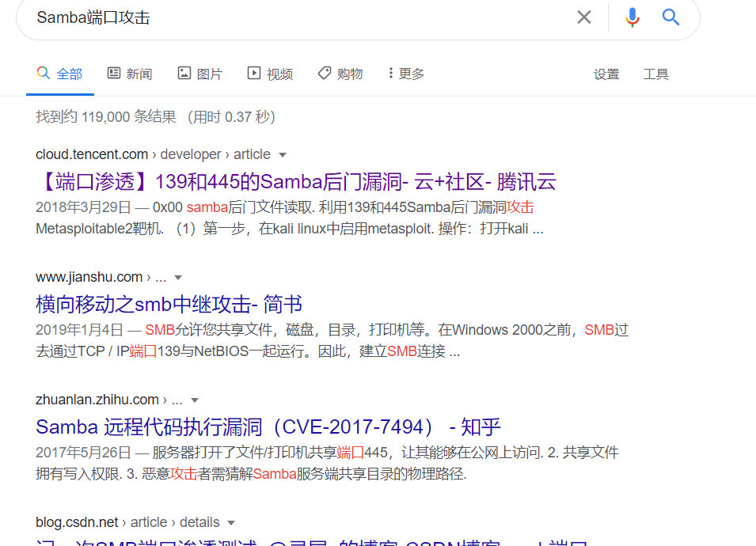Screen dimensions: 756x546
Task: Click the cloud.tencent.com breadcrumb URL
Action: (153, 154)
